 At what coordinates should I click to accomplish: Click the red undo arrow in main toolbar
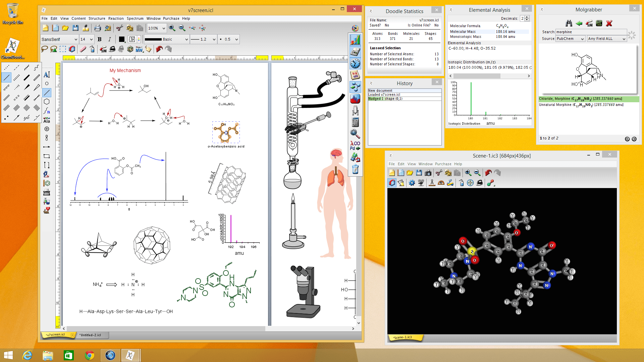159,49
